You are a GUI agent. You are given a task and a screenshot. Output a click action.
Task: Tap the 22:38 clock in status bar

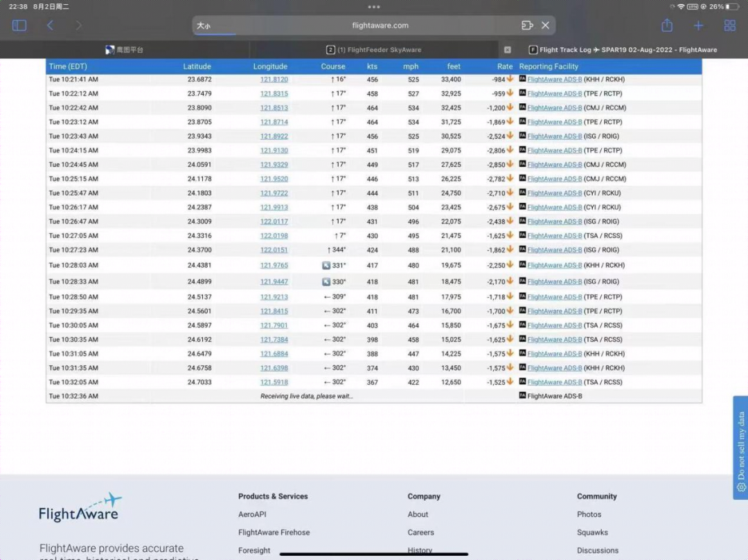[18, 7]
